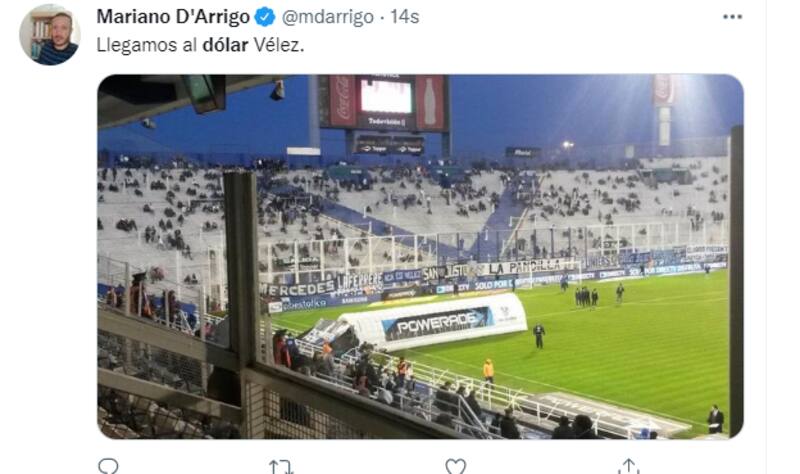Image resolution: width=800 pixels, height=474 pixels.
Task: Open the tweet text Llegamos al dólar Vélez
Action: click(200, 45)
